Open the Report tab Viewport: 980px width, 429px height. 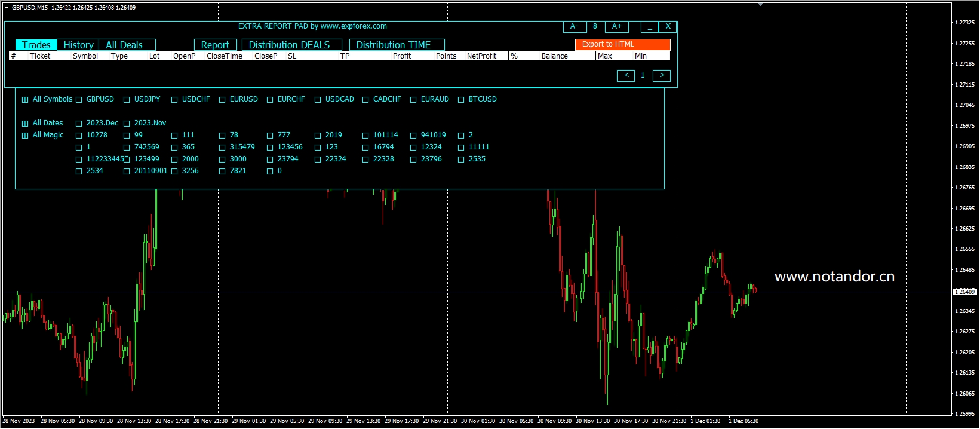tap(215, 45)
